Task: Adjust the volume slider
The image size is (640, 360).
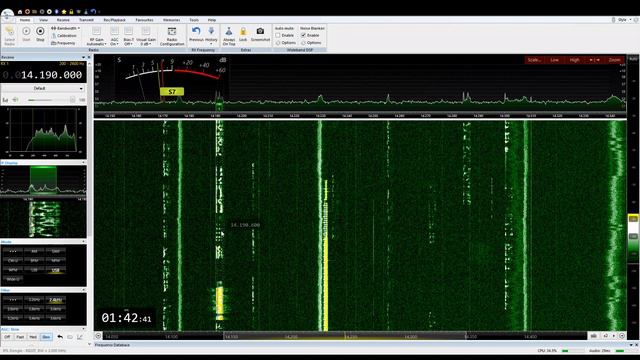Action: tap(48, 100)
